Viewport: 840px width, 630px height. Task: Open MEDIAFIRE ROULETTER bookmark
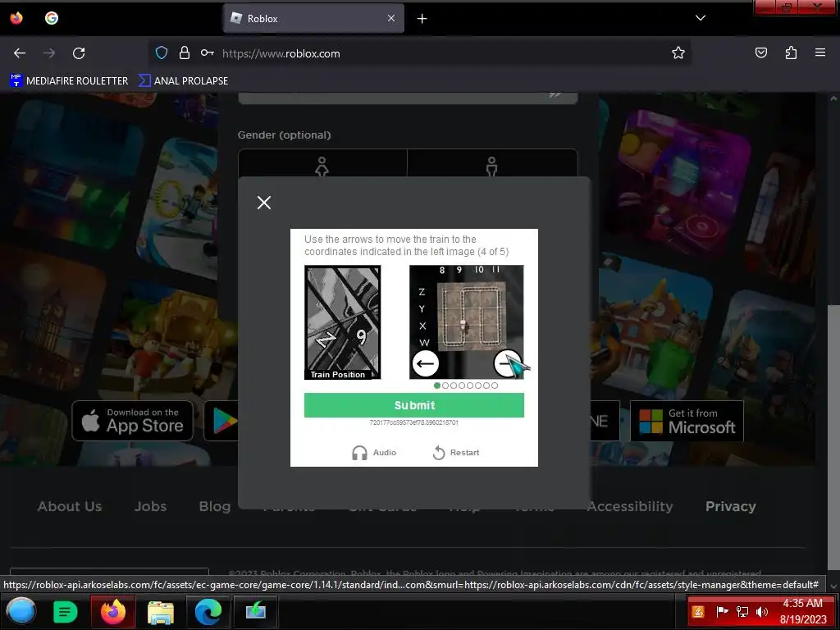click(x=69, y=81)
